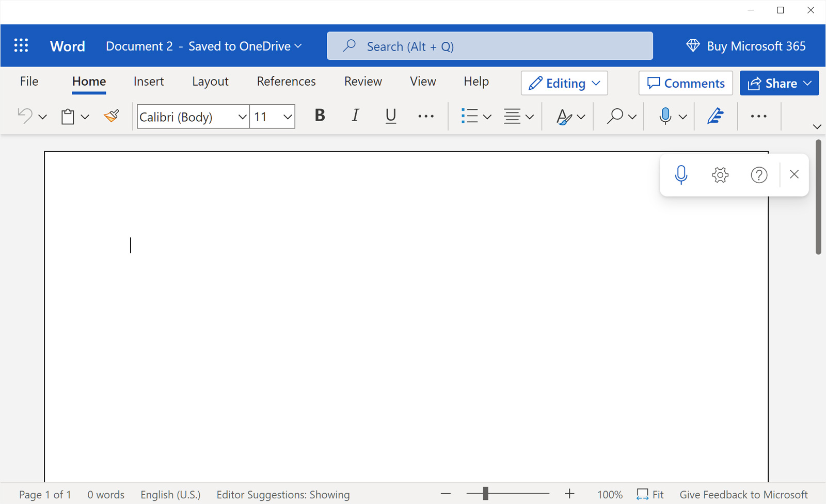Open the Editor pen icon
Screen dimensions: 826x504
click(715, 116)
